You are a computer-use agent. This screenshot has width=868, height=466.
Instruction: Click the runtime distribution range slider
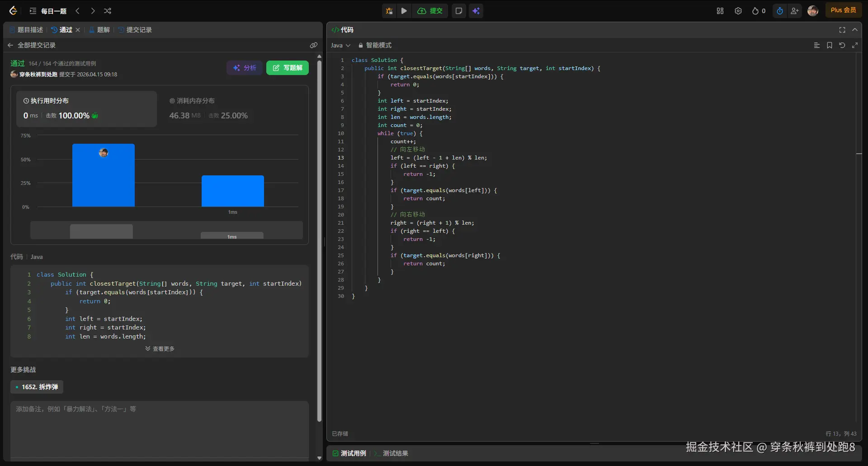pos(166,231)
